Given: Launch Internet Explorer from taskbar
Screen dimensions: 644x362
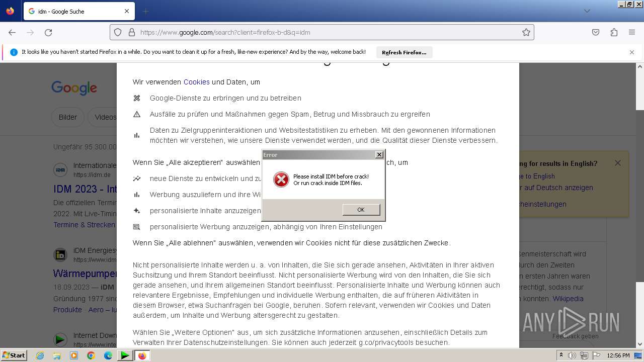Looking at the screenshot, I should [40, 355].
